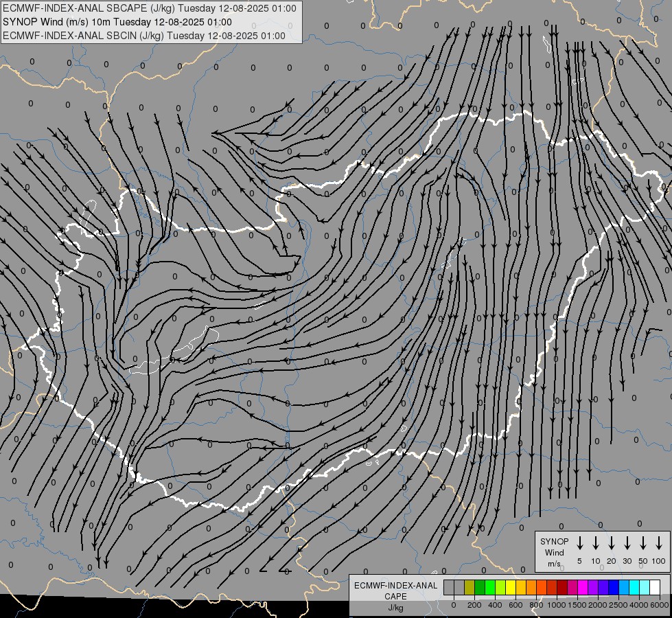This screenshot has width=672, height=618.
Task: Click the CAPE scale tick label 2000
Action: point(598,605)
